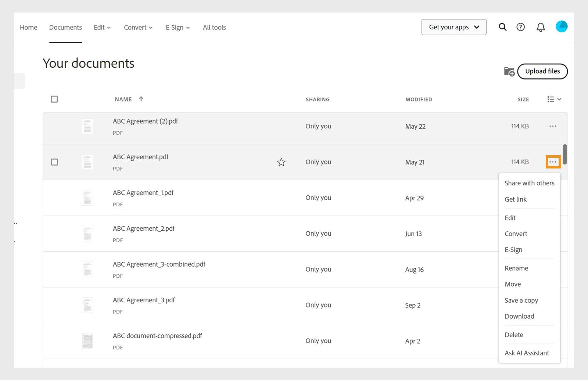
Task: Open the user profile avatar
Action: click(x=561, y=26)
